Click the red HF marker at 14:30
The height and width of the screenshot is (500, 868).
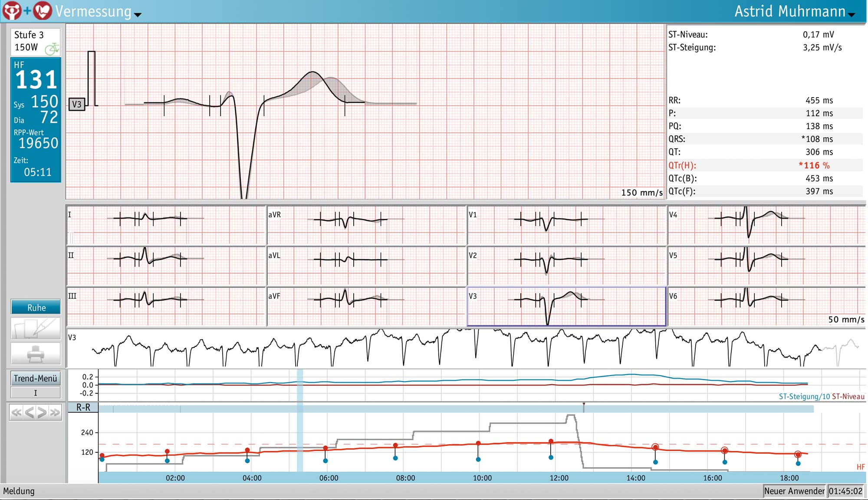point(655,447)
